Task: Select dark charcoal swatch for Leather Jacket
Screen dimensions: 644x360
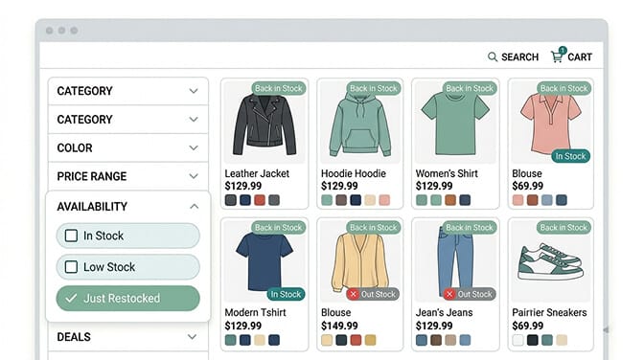Action: 231,200
